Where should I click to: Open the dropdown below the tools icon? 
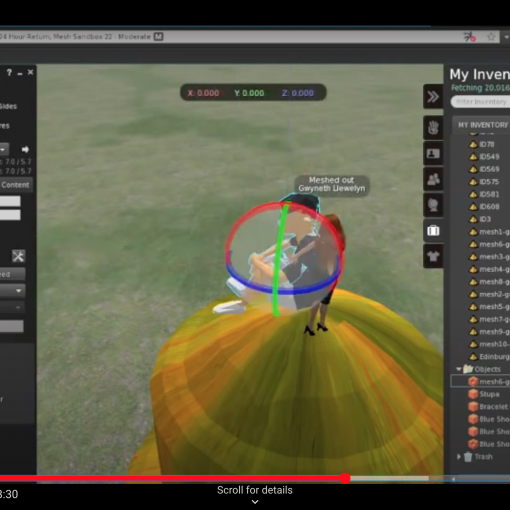pyautogui.click(x=12, y=291)
